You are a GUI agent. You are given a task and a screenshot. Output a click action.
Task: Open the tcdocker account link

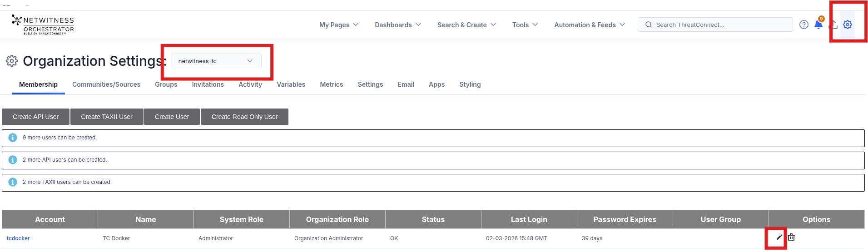[18, 238]
